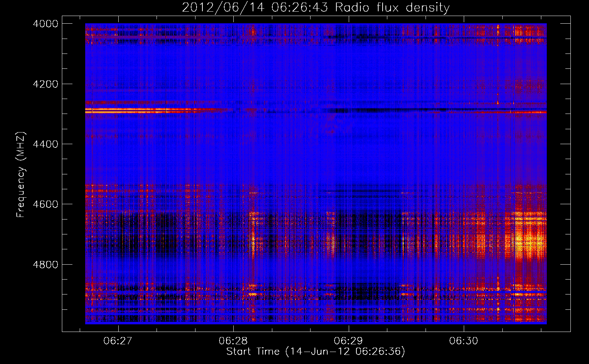This screenshot has height=364, width=589.
Task: Click the 06:27 time tick label
Action: [x=118, y=341]
